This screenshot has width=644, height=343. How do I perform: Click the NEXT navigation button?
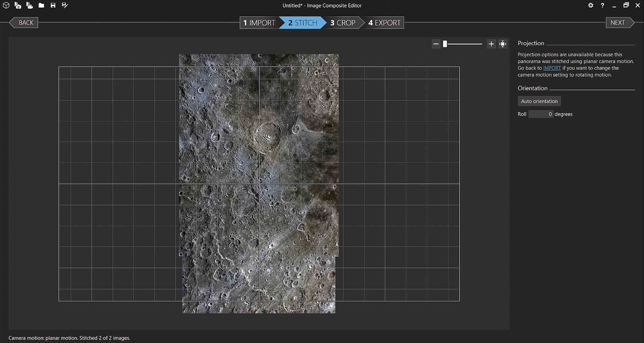(x=620, y=23)
